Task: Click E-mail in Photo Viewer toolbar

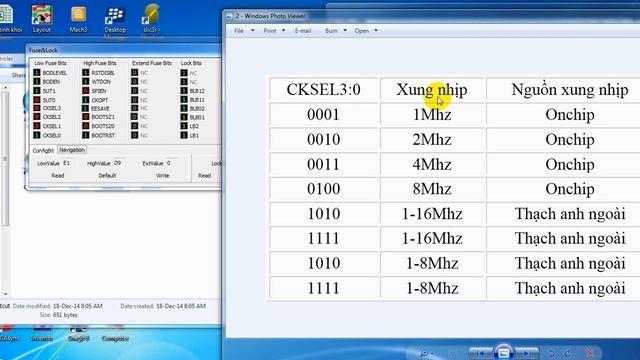Action: pyautogui.click(x=303, y=31)
